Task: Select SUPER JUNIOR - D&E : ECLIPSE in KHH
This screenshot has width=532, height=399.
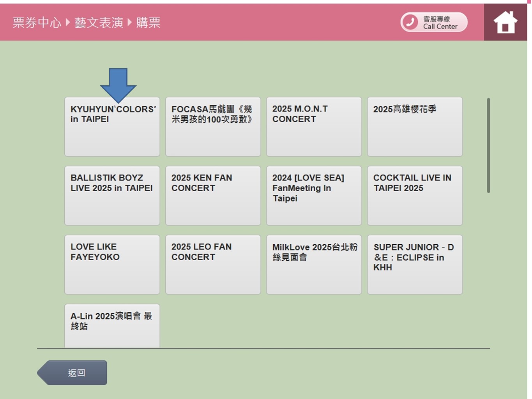Action: pyautogui.click(x=415, y=265)
